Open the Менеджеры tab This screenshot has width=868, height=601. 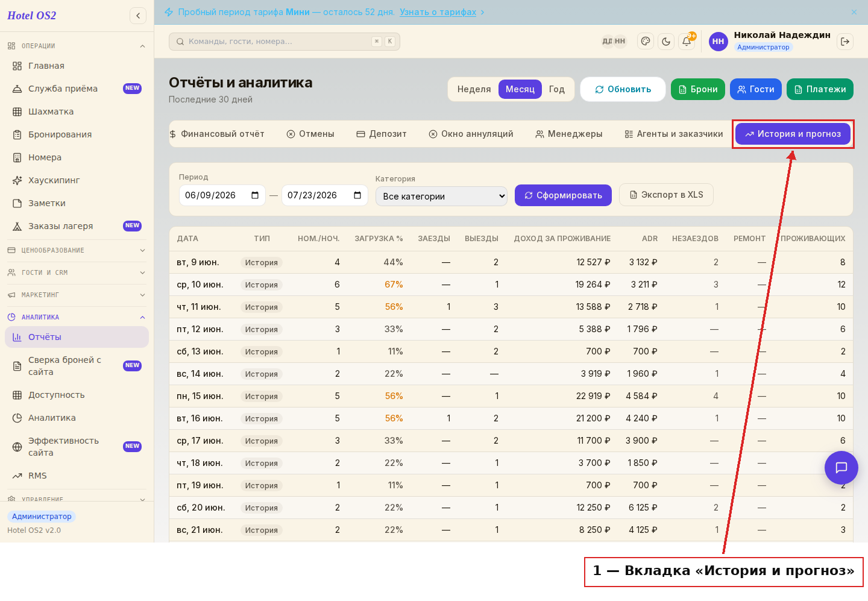pos(569,134)
